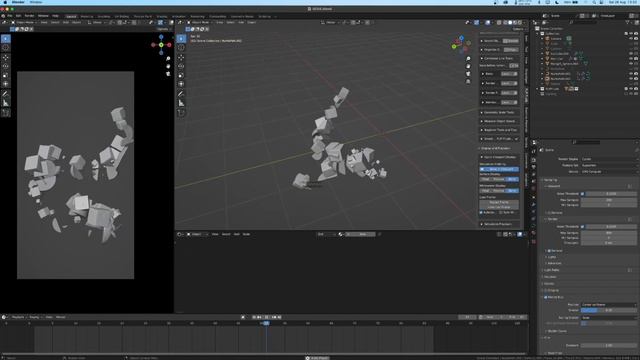Collapse RBD Lab collection in outliner
This screenshot has height=360, width=640.
(538, 89)
